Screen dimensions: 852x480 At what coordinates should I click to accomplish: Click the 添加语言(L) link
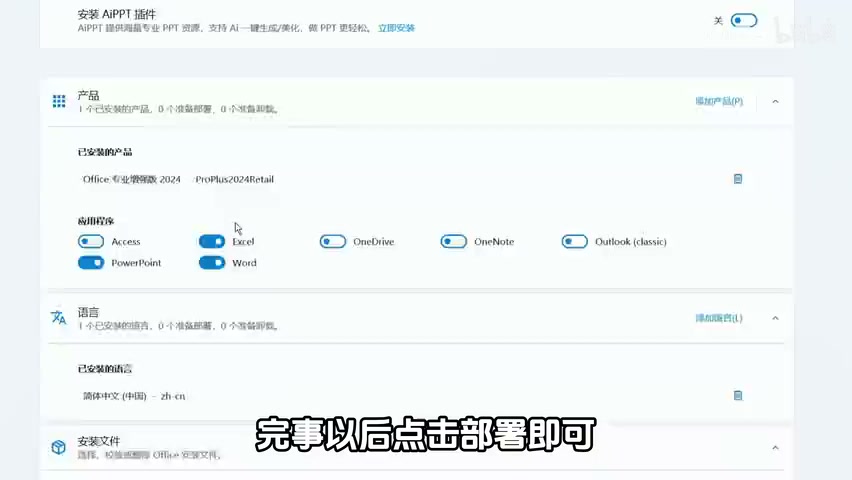pos(719,318)
